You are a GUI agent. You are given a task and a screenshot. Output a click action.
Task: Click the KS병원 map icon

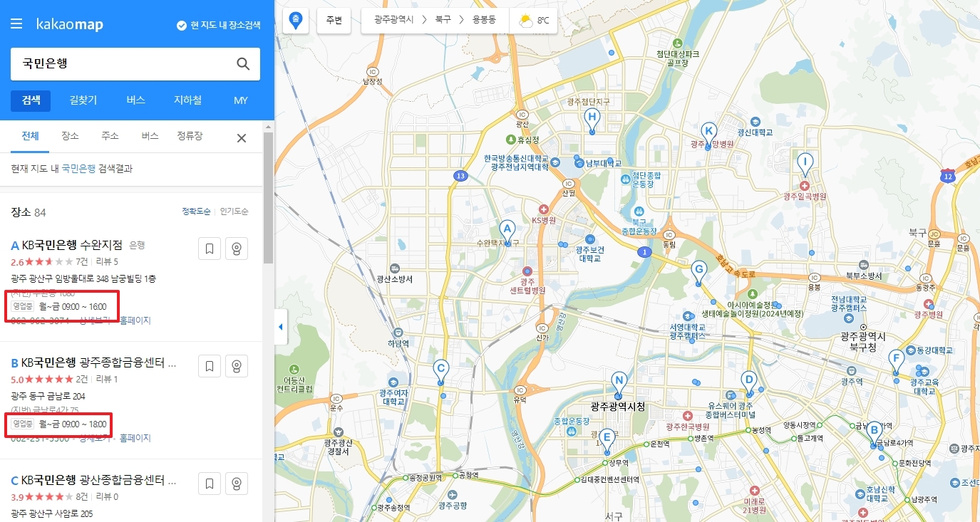[x=543, y=210]
